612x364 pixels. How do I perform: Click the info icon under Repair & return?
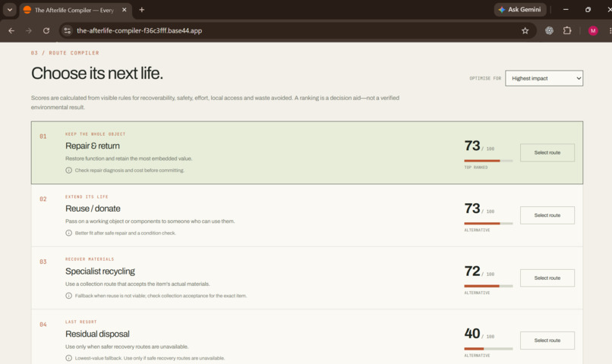pos(68,171)
